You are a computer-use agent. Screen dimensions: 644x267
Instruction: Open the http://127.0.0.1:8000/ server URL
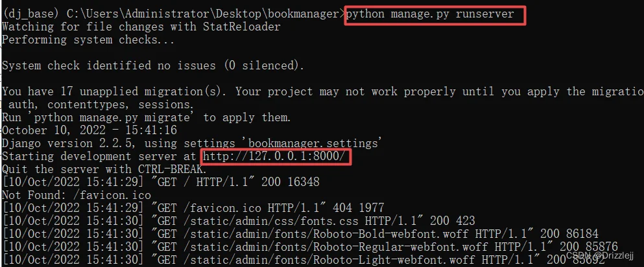click(x=277, y=156)
